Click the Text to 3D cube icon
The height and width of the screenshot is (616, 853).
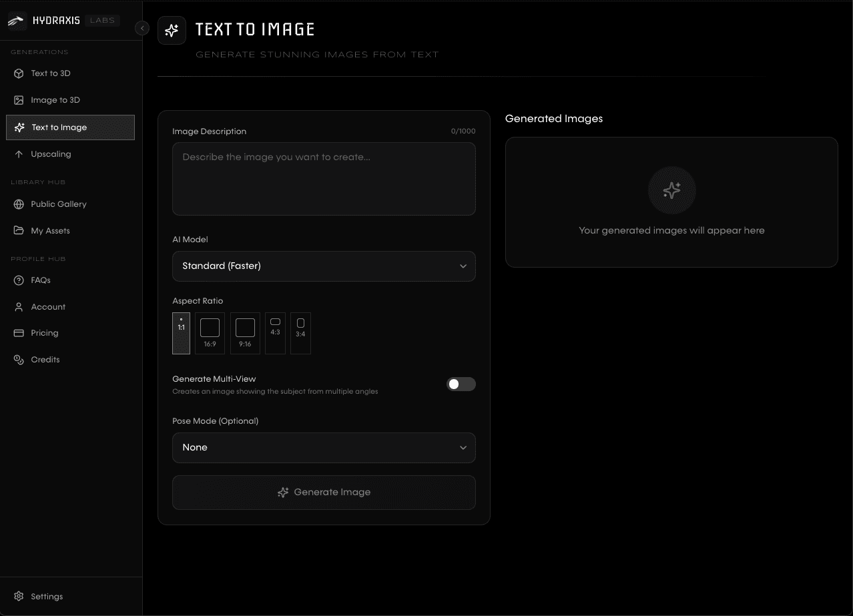click(x=19, y=73)
